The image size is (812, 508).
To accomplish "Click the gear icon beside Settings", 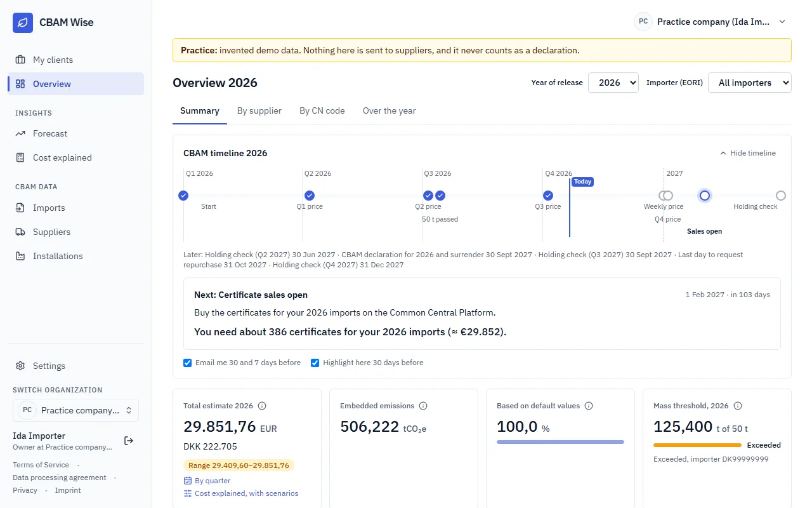I will pyautogui.click(x=20, y=366).
